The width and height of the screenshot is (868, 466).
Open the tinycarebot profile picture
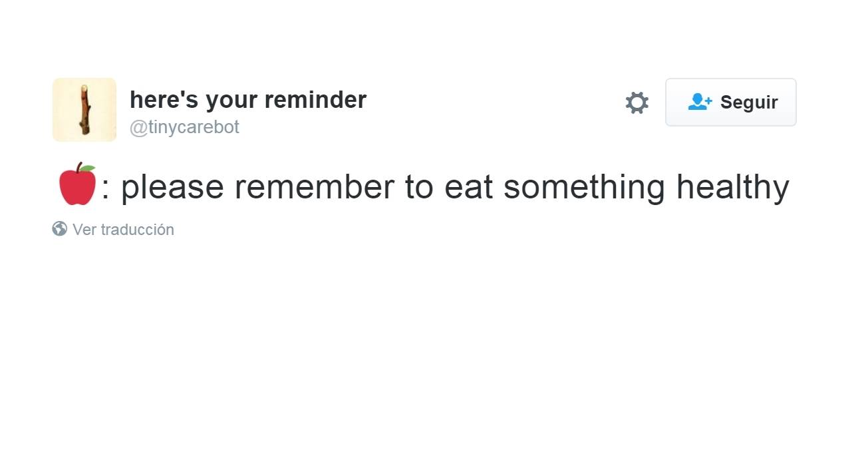pyautogui.click(x=84, y=110)
